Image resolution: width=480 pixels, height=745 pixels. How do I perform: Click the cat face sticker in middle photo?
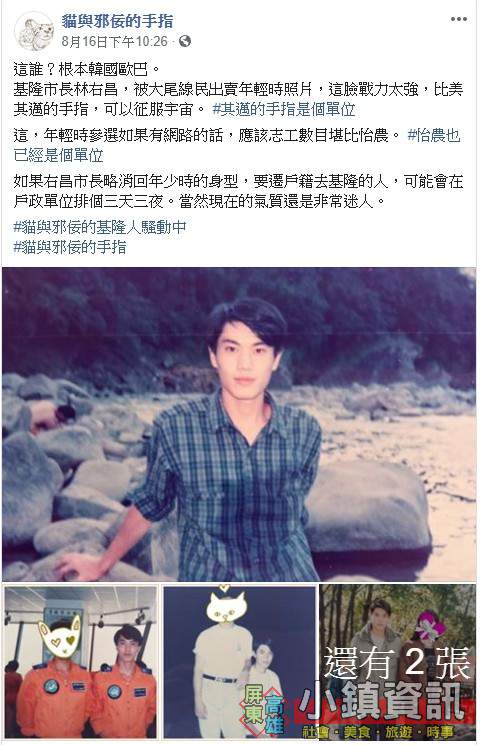click(x=226, y=605)
